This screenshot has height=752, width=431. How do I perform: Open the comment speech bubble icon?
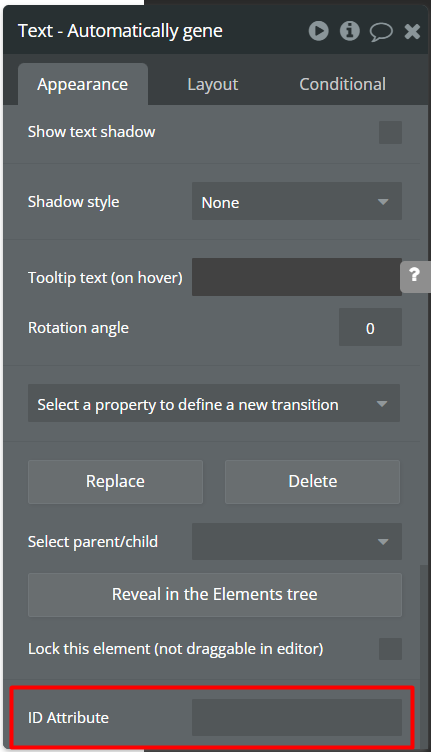click(381, 32)
